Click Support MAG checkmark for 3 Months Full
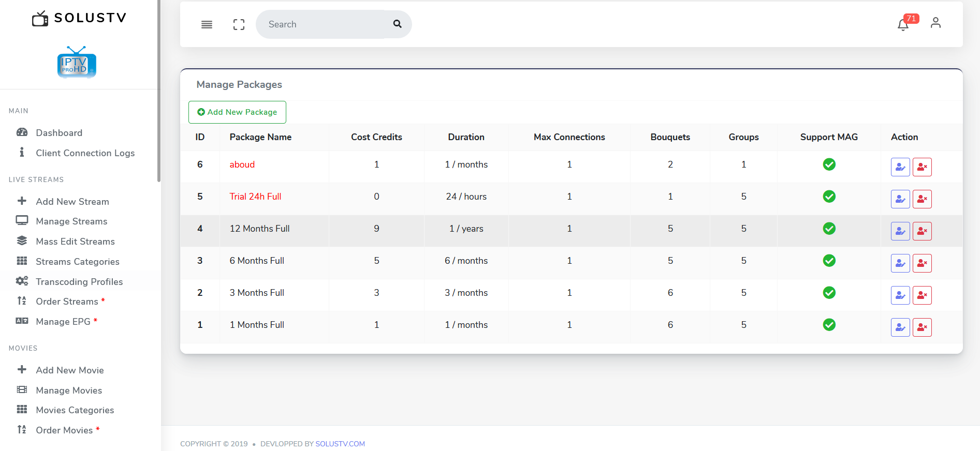The image size is (980, 451). 829,293
